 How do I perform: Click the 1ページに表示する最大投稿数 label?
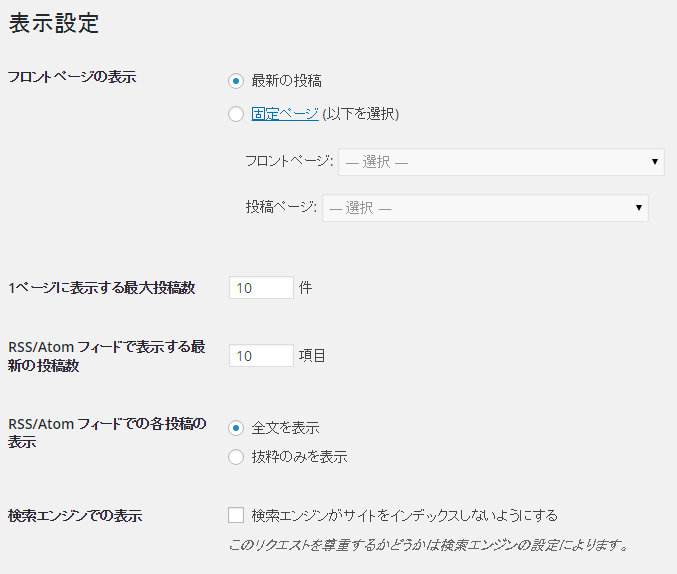[x=102, y=288]
